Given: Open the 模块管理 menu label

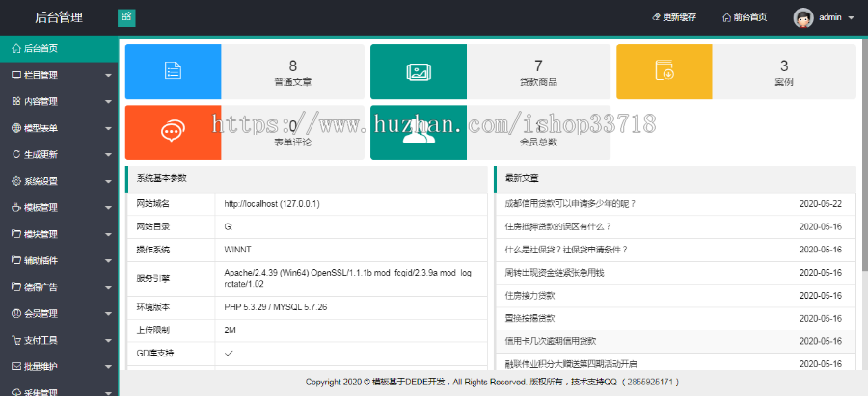Looking at the screenshot, I should click(41, 234).
